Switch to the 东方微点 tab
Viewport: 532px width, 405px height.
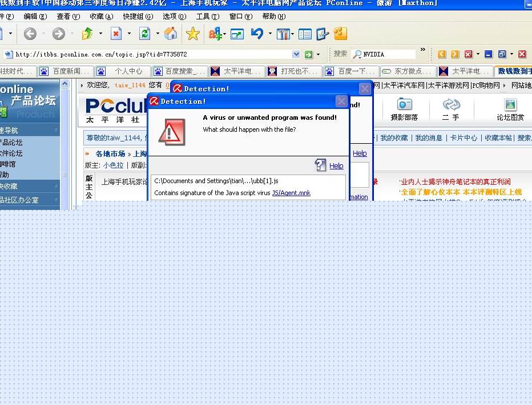click(x=408, y=71)
